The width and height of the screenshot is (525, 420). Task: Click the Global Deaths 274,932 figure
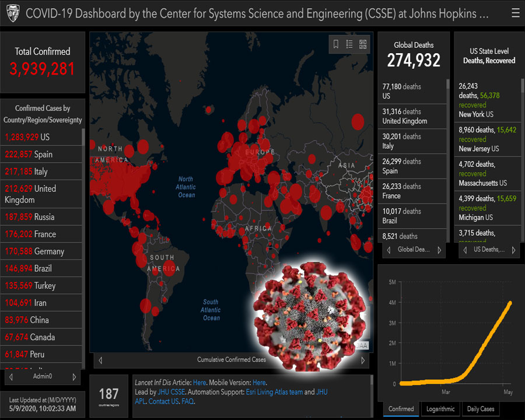click(x=414, y=61)
